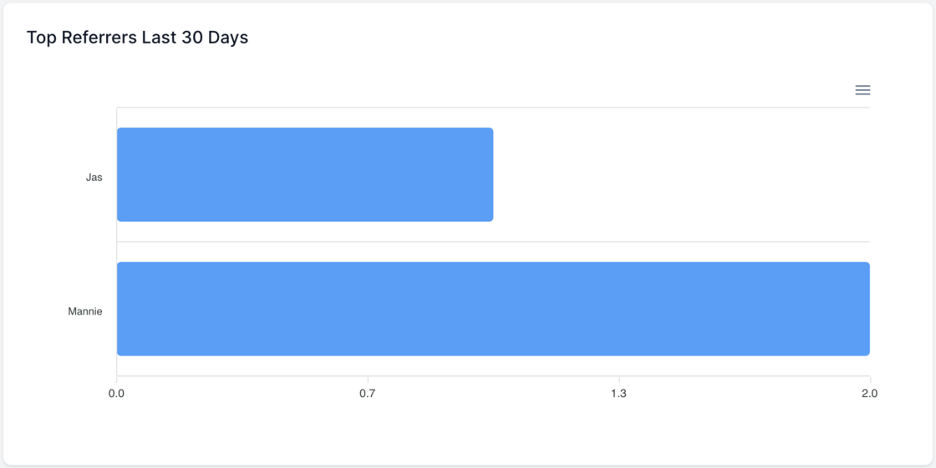Click the 0.0 x-axis tick label
Image resolution: width=936 pixels, height=468 pixels.
point(116,393)
